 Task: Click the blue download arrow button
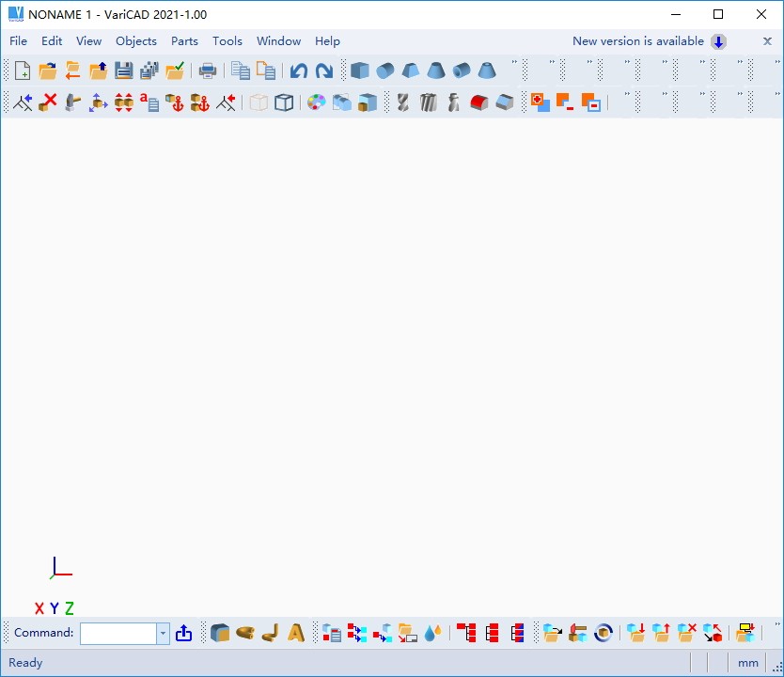(x=718, y=41)
